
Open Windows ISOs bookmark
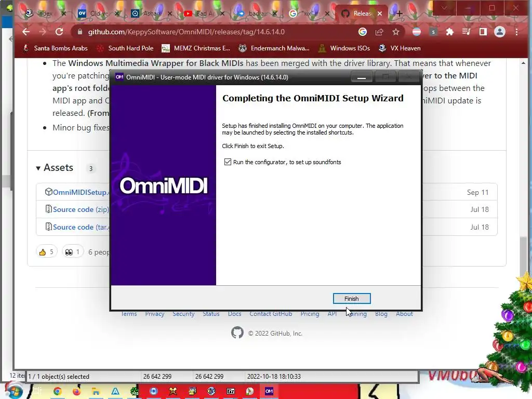click(x=344, y=48)
